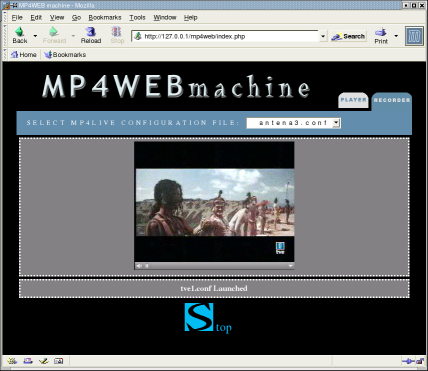Open the Back button history dropdown arrow

pyautogui.click(x=35, y=36)
